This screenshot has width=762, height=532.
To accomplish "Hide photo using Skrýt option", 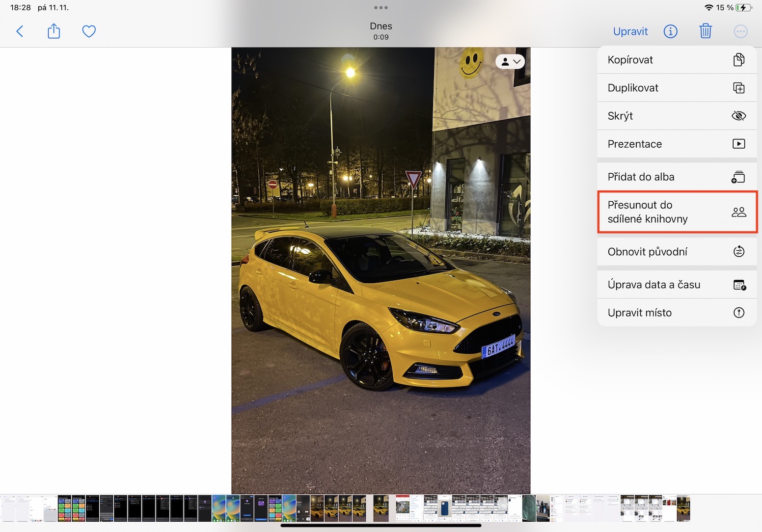I will [677, 116].
